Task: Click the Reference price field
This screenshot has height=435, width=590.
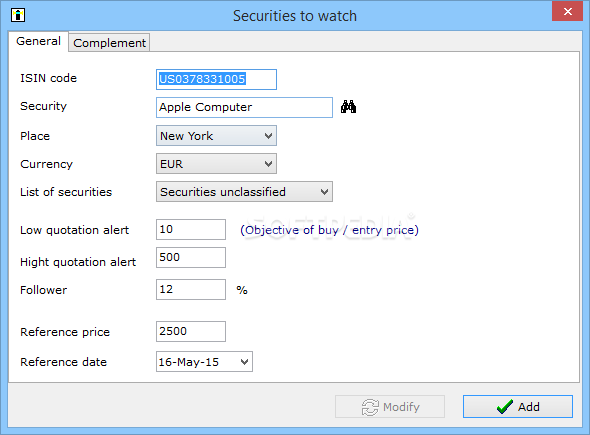Action: (191, 332)
